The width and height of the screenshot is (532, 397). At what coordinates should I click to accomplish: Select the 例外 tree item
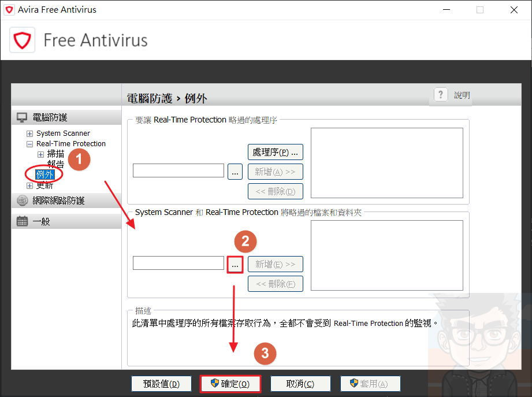(x=45, y=175)
